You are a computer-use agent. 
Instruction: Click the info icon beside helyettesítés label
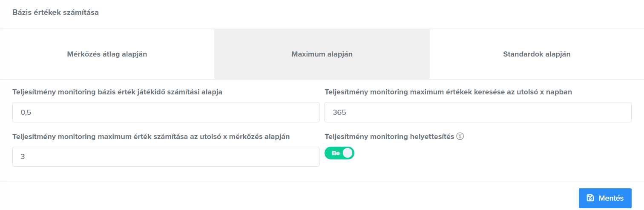click(460, 137)
